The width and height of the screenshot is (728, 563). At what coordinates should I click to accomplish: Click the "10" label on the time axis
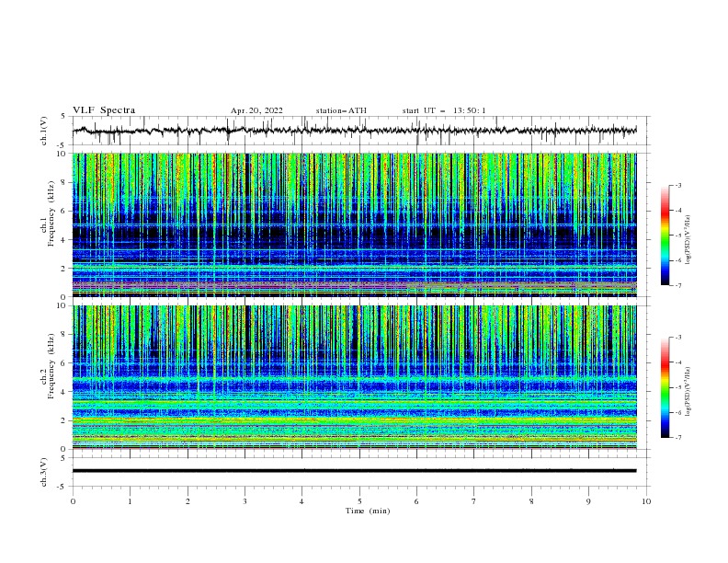click(646, 501)
